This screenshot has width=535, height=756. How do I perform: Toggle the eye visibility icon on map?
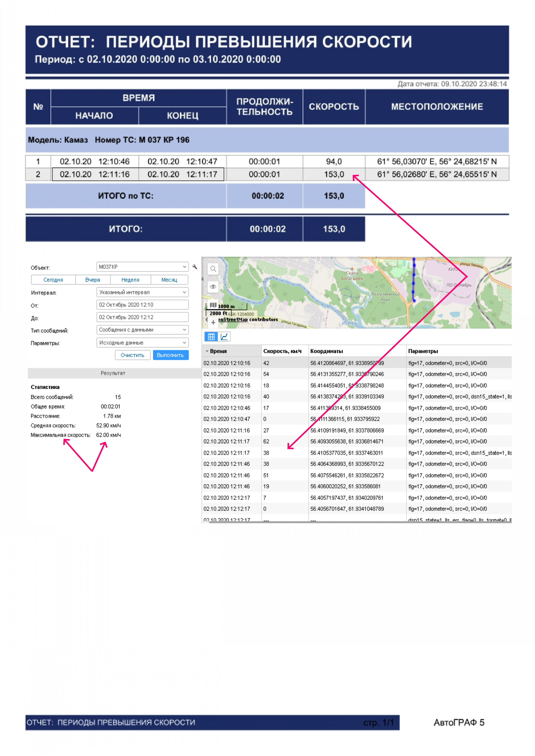(213, 286)
